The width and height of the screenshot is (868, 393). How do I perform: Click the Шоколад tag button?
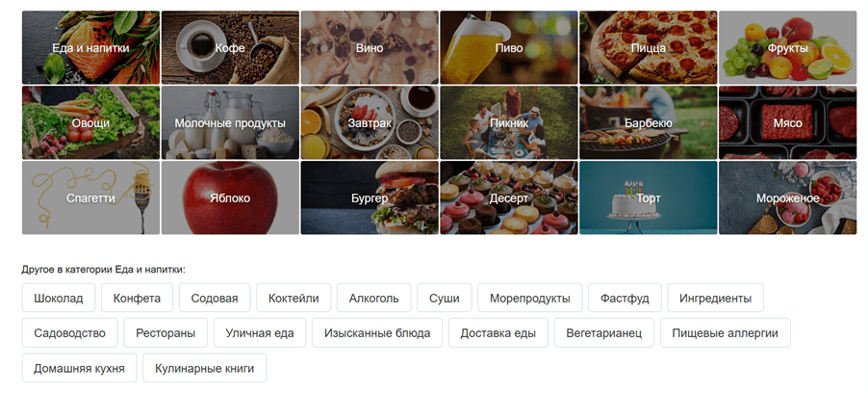click(x=59, y=298)
